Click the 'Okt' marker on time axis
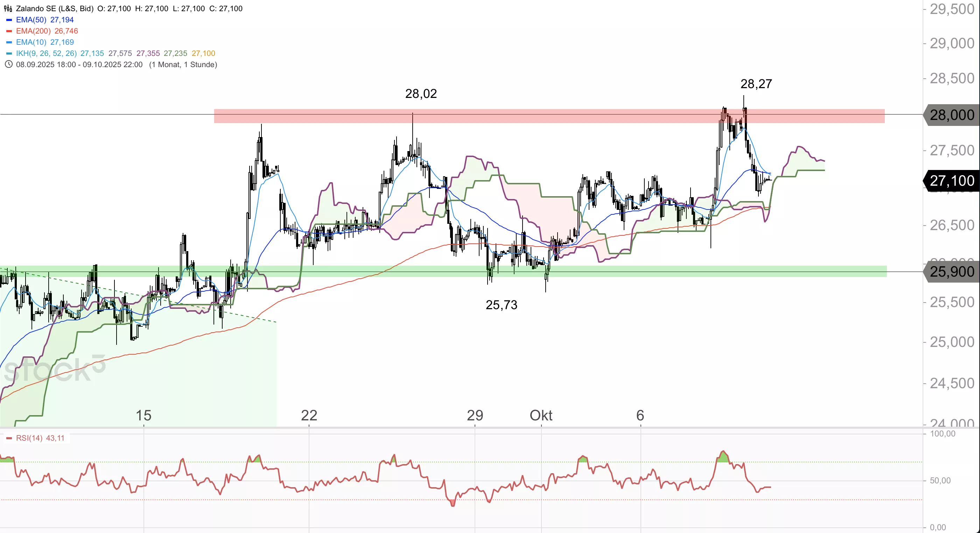The image size is (980, 533). [x=541, y=415]
